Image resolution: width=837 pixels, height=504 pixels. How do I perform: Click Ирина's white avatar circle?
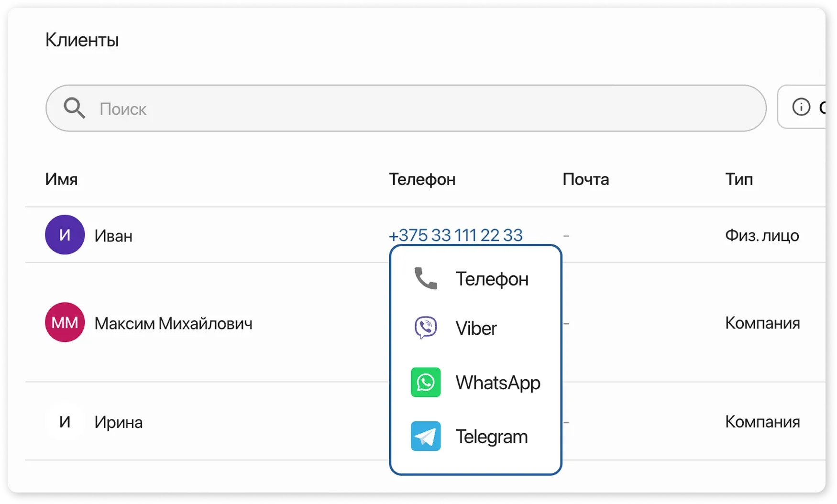65,422
